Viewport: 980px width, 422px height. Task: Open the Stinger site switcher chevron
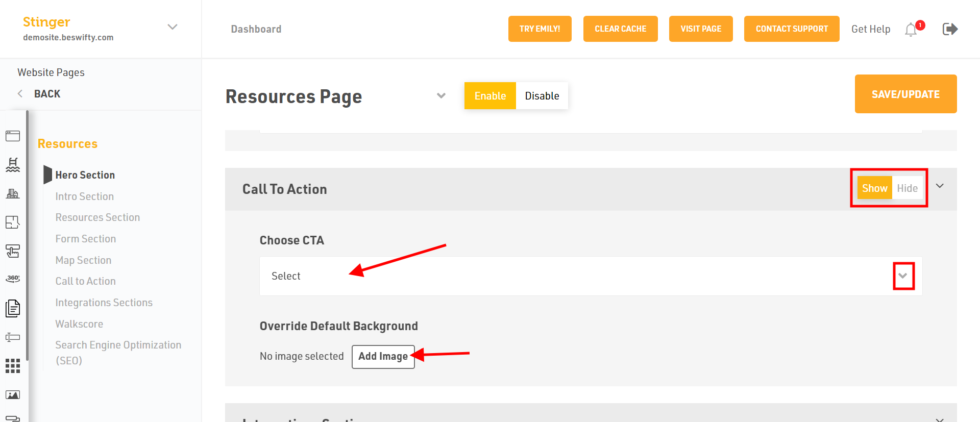173,27
